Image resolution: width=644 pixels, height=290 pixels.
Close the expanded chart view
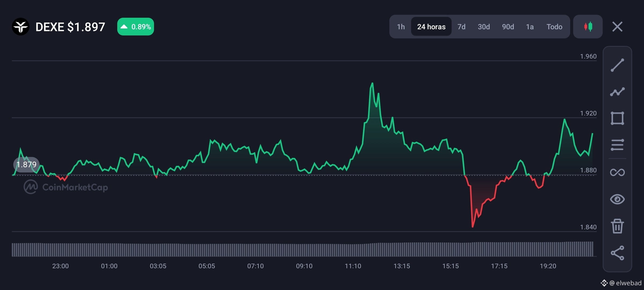617,27
